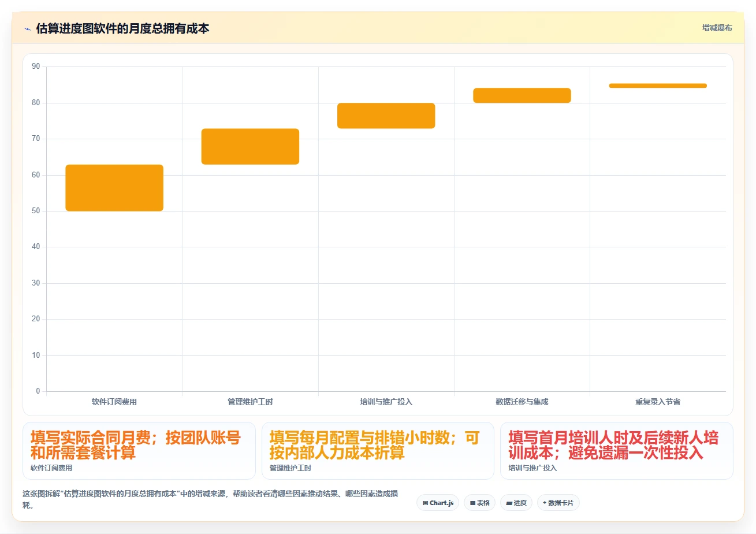Viewport: 756px width, 534px height.
Task: Select the 表格 tag chip
Action: 479,503
